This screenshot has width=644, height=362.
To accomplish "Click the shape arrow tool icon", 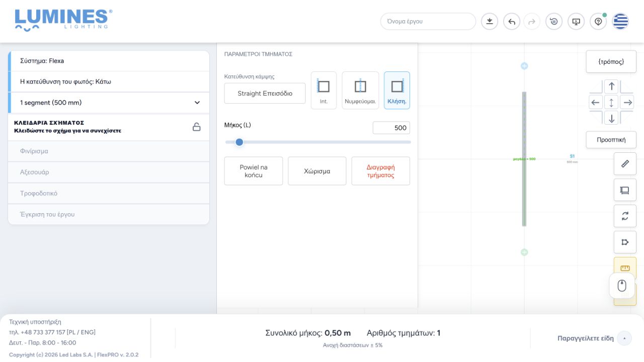I will (x=625, y=242).
